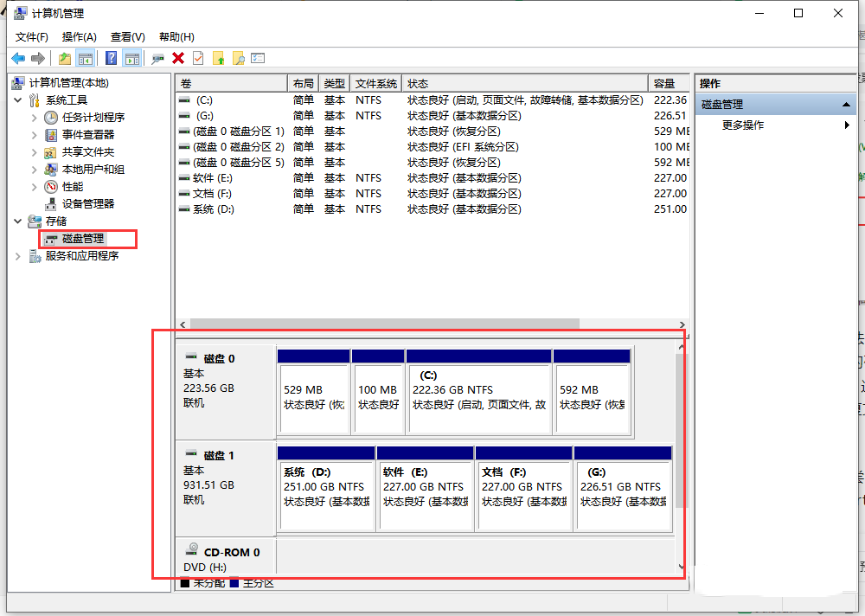Screen dimensions: 865x616
Task: Select 文档 (F:) volume in list
Action: click(212, 194)
